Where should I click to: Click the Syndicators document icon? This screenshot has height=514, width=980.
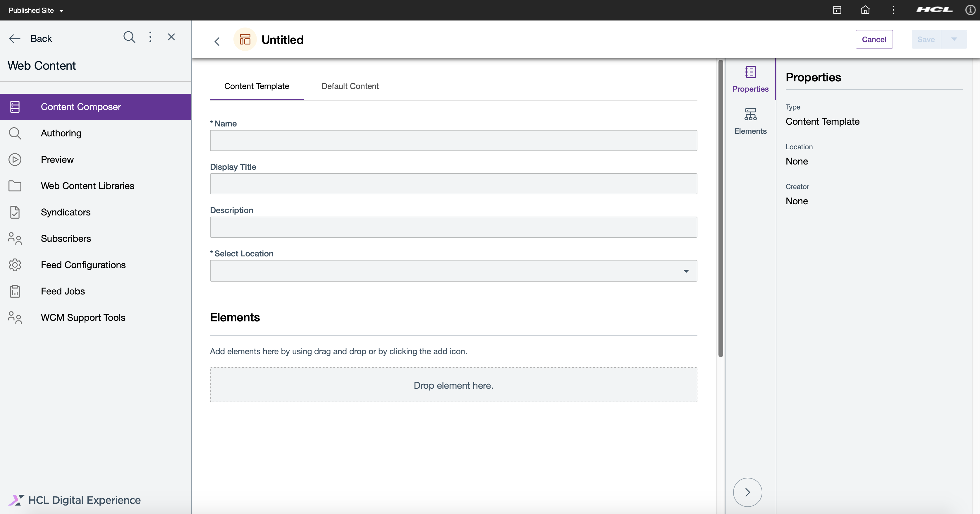coord(15,212)
